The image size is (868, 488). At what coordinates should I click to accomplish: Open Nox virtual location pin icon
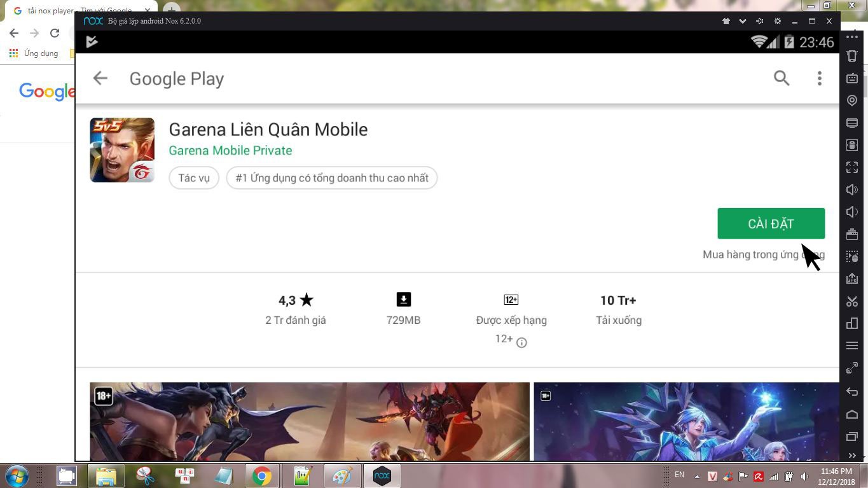click(852, 101)
